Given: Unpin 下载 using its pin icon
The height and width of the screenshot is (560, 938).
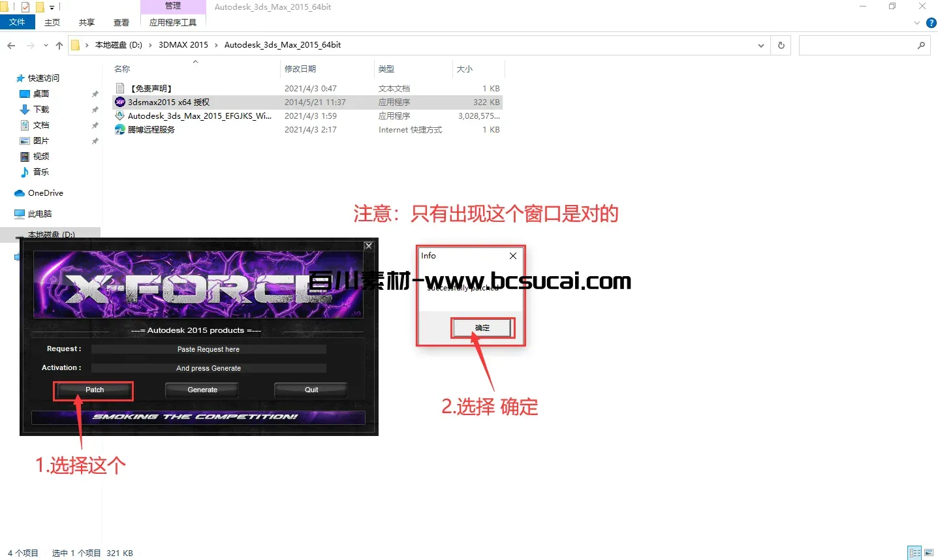Looking at the screenshot, I should 95,110.
